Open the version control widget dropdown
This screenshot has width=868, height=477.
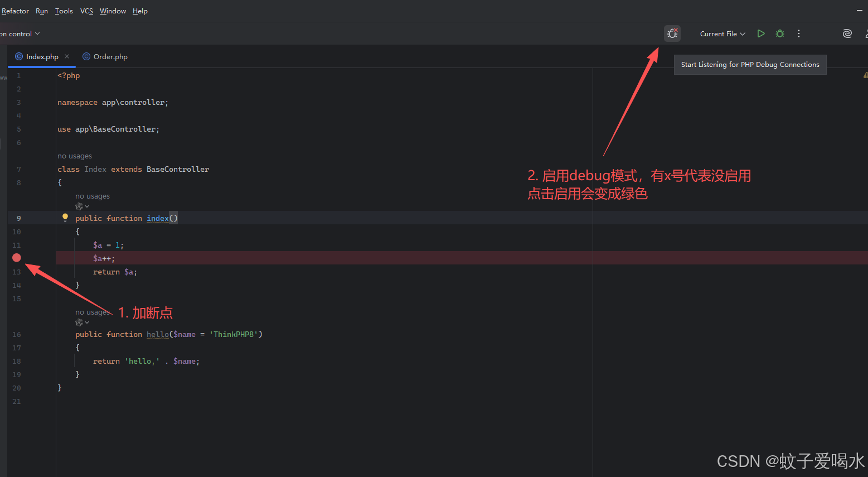(20, 33)
